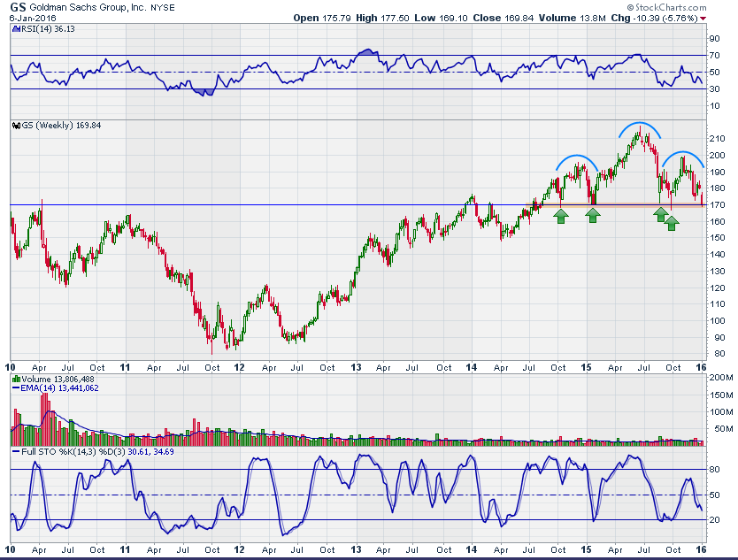Image resolution: width=738 pixels, height=560 pixels.
Task: Select the Close 169.84 value
Action: [504, 18]
